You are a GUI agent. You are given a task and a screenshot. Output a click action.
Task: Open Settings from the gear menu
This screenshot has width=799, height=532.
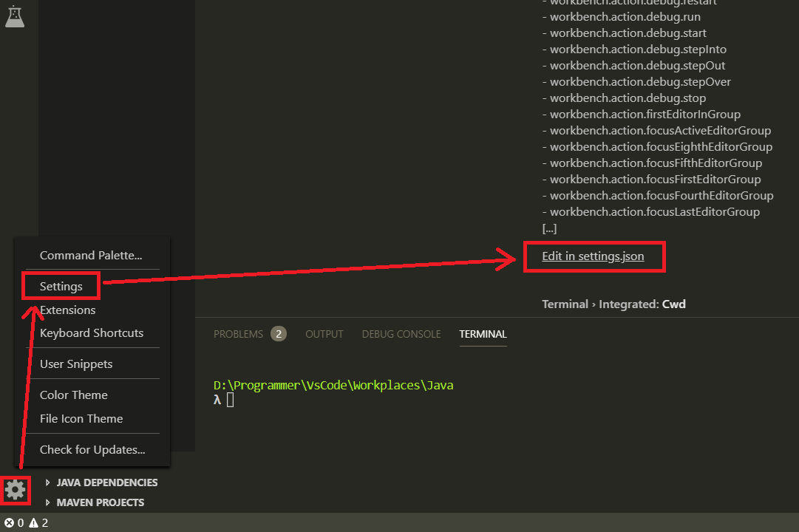(61, 286)
